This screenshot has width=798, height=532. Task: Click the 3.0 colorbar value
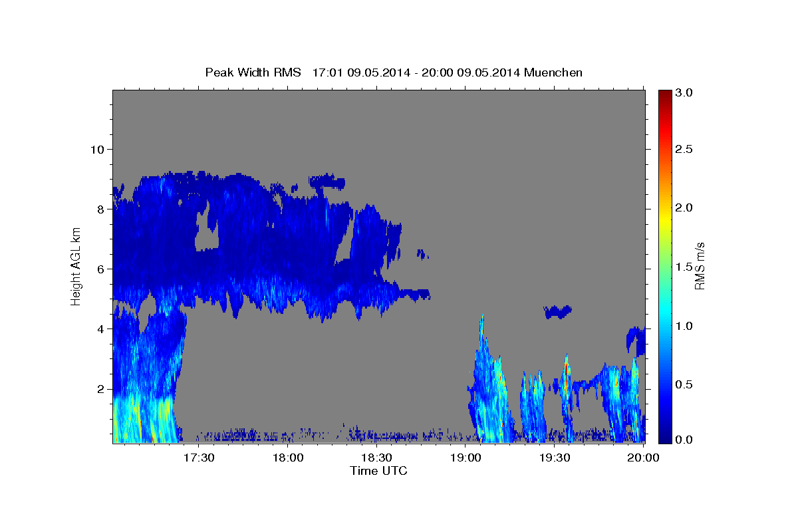point(684,93)
